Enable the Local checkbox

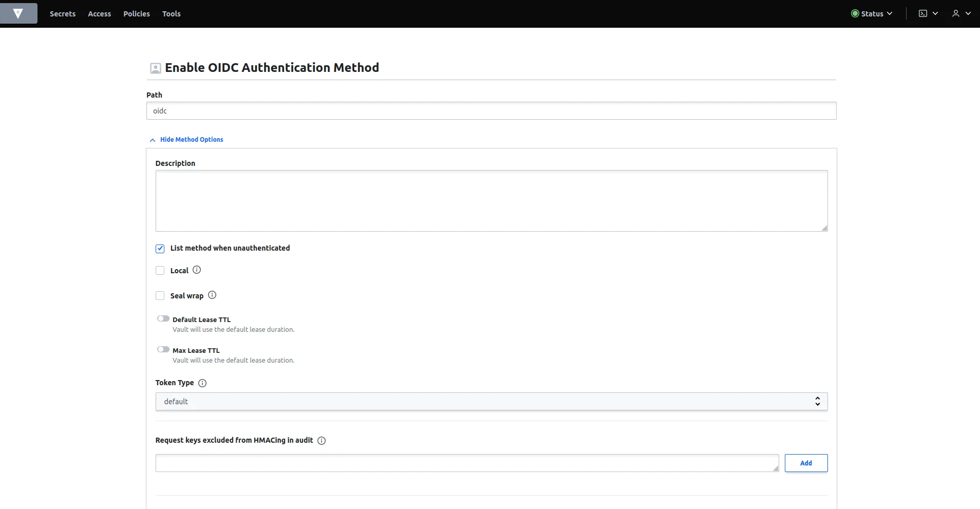coord(160,271)
